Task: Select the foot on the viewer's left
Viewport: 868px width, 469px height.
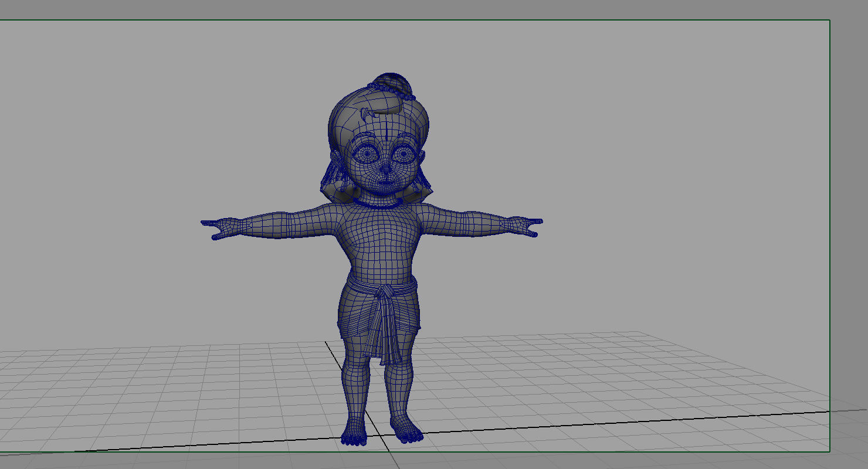Action: pos(355,433)
